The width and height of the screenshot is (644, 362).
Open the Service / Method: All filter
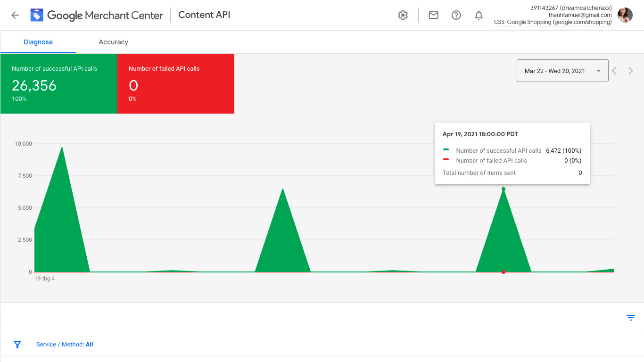(65, 345)
